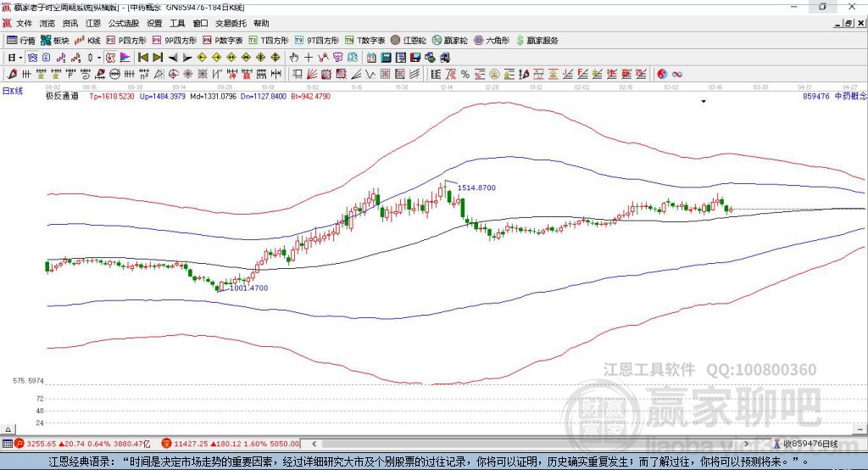Click the horizontal scrollbar right arrow
This screenshot has width=868, height=470.
point(746,444)
